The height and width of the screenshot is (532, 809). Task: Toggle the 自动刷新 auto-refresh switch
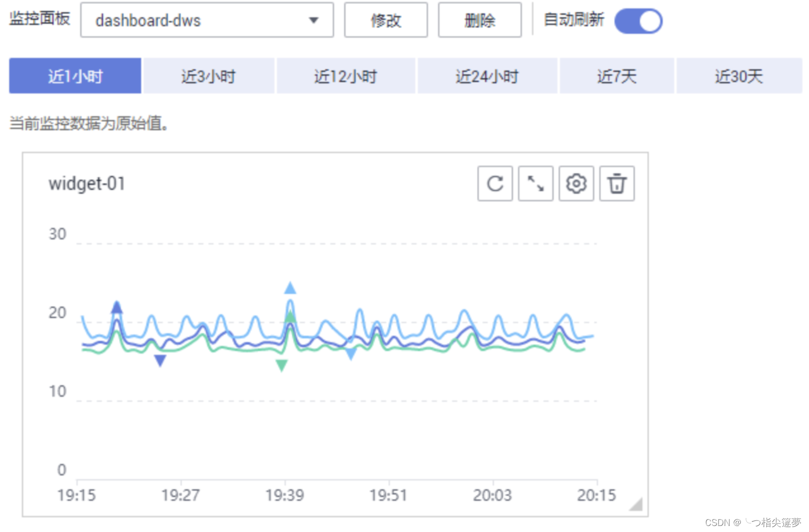click(x=638, y=21)
